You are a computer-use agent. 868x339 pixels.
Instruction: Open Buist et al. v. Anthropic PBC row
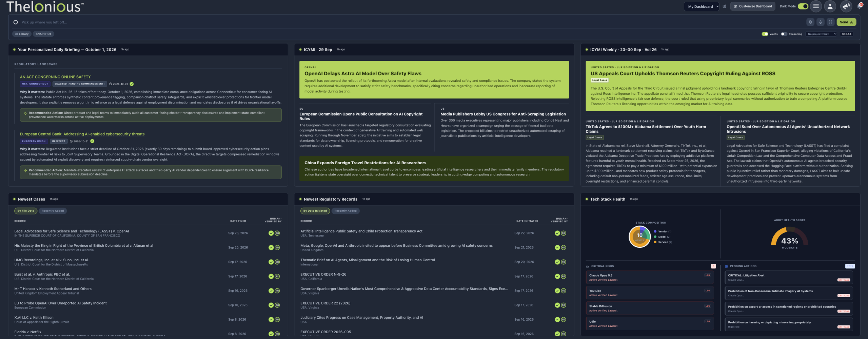[x=148, y=276]
